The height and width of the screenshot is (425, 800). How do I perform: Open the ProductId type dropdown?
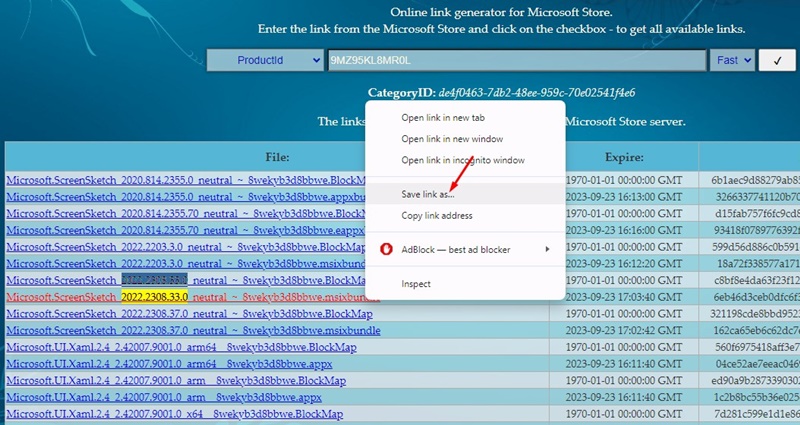click(265, 60)
